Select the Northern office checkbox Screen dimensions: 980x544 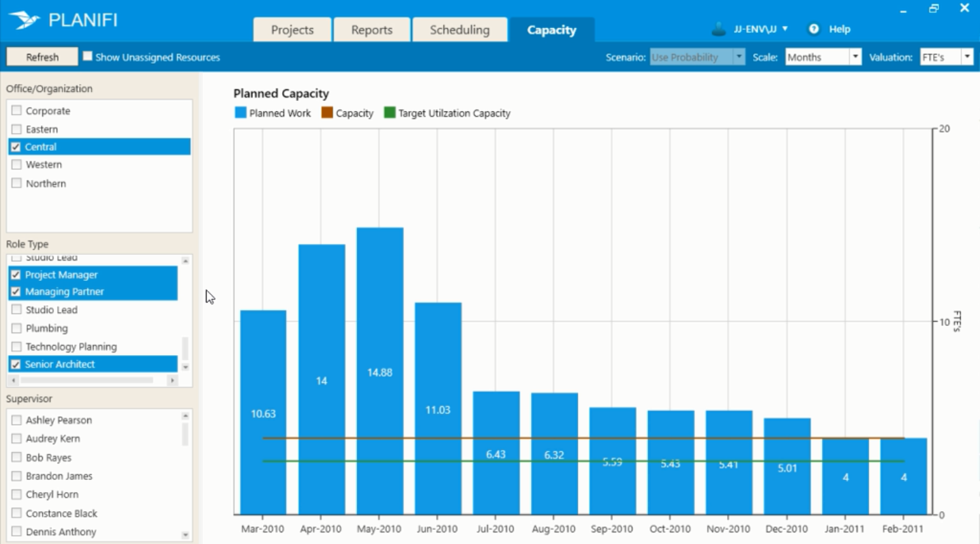(16, 183)
